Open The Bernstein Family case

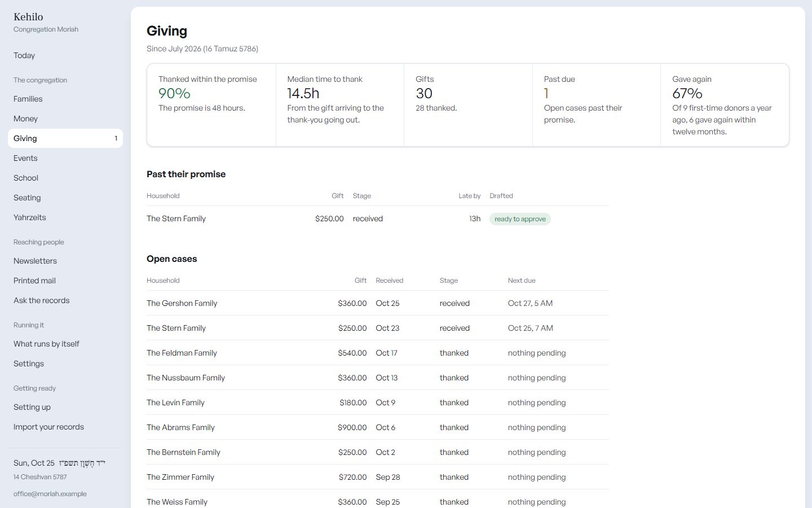point(378,452)
